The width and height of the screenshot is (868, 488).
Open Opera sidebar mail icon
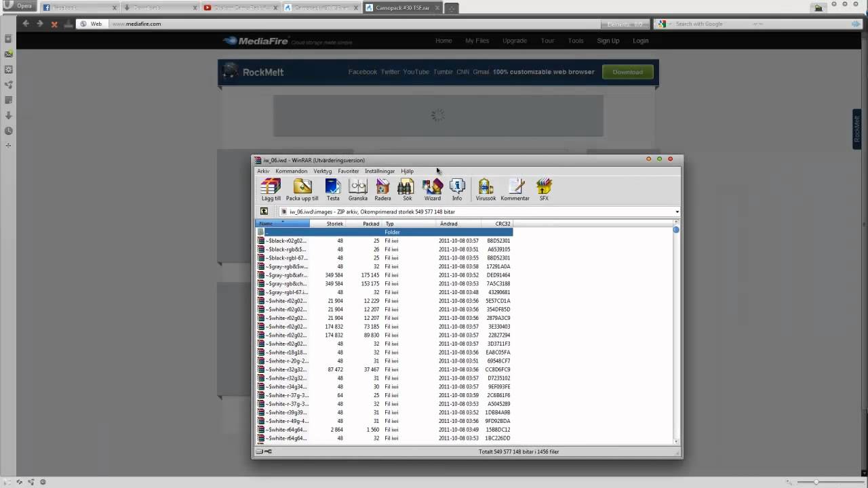[x=8, y=54]
